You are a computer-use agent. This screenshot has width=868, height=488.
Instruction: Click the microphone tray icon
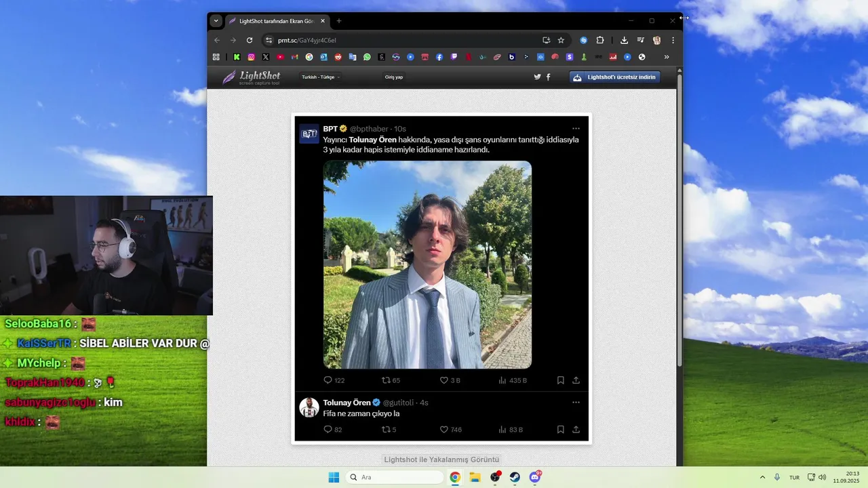[777, 477]
